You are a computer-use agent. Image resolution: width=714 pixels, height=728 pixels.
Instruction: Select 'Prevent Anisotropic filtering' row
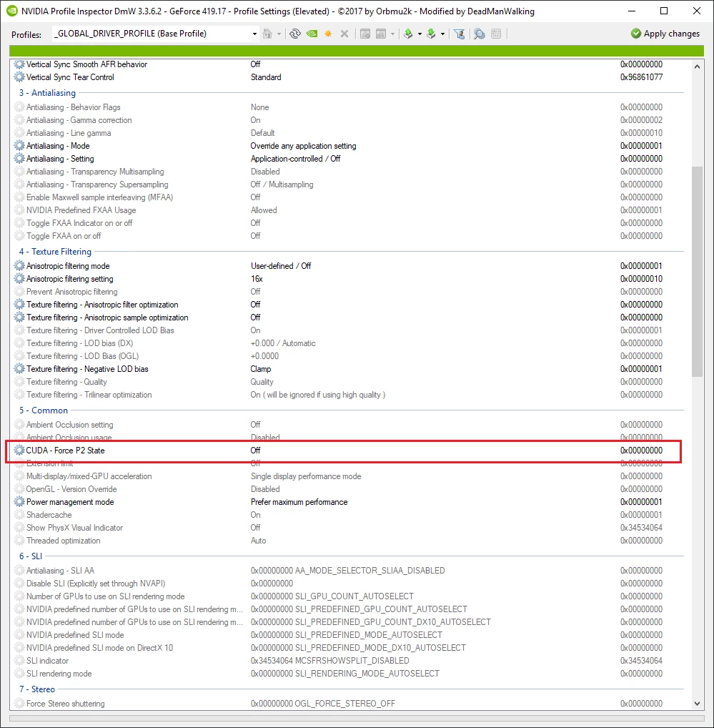(x=348, y=292)
